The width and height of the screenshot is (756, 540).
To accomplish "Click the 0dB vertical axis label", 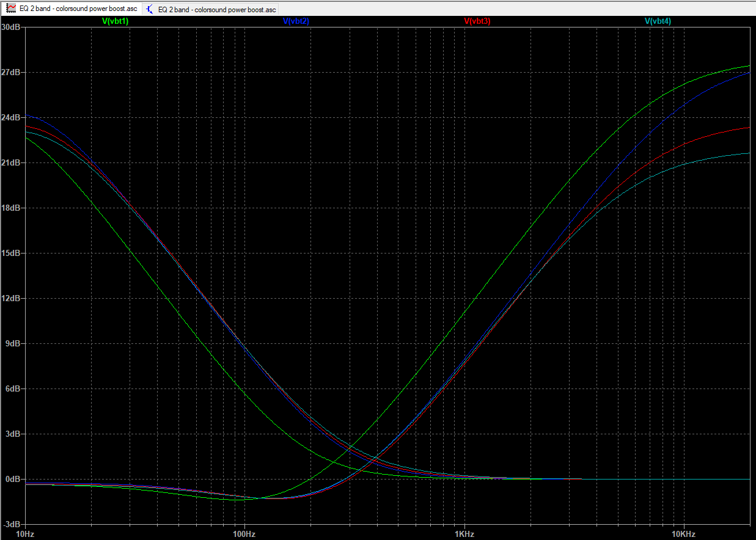I will (13, 480).
